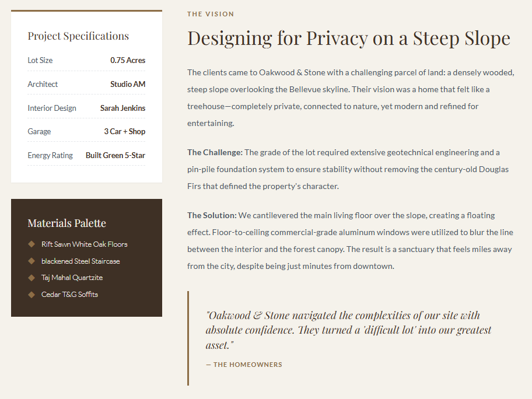
Task: Click the bold The Solution label
Action: tap(212, 216)
